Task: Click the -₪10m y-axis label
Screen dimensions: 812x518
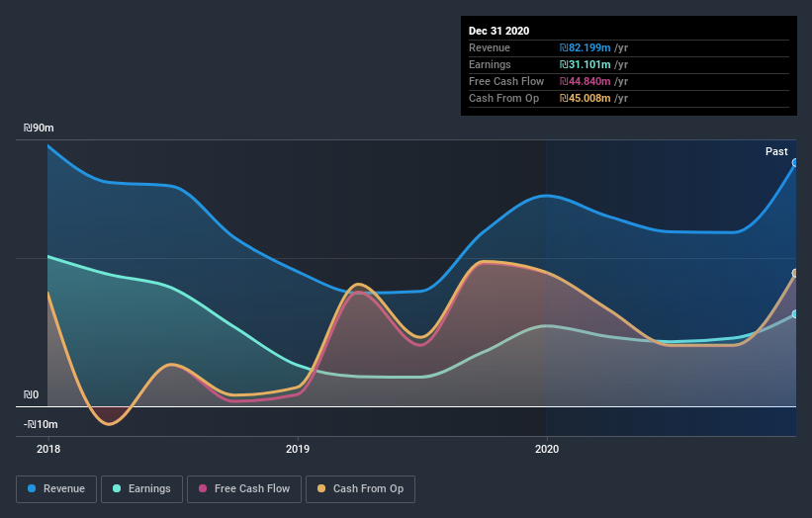Action: point(41,424)
